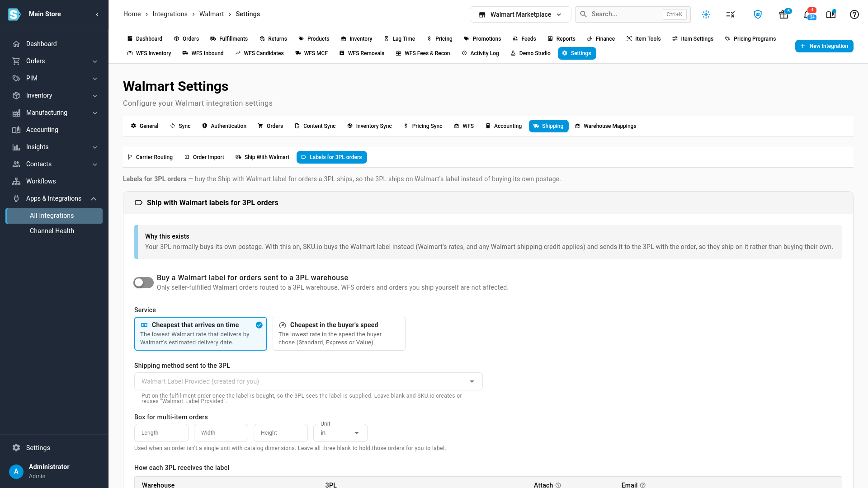The height and width of the screenshot is (488, 868).
Task: Open the help question mark icon
Action: 854,14
